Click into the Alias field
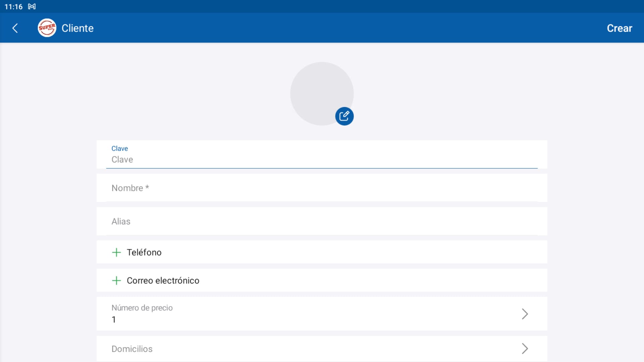 tap(321, 221)
